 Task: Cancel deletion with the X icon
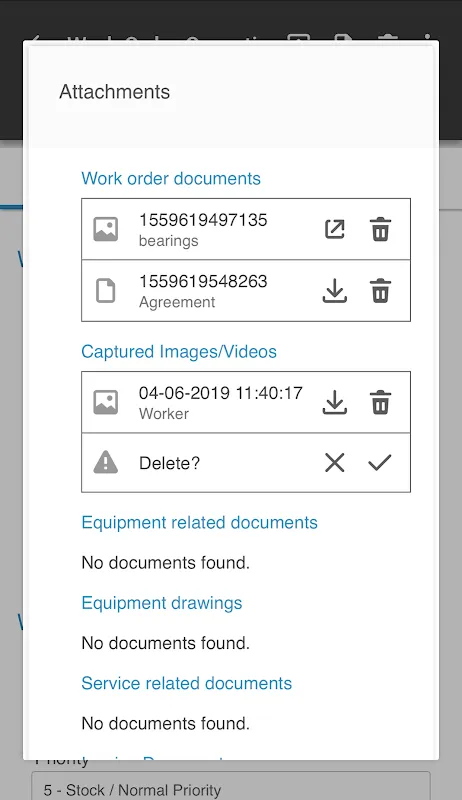tap(335, 463)
